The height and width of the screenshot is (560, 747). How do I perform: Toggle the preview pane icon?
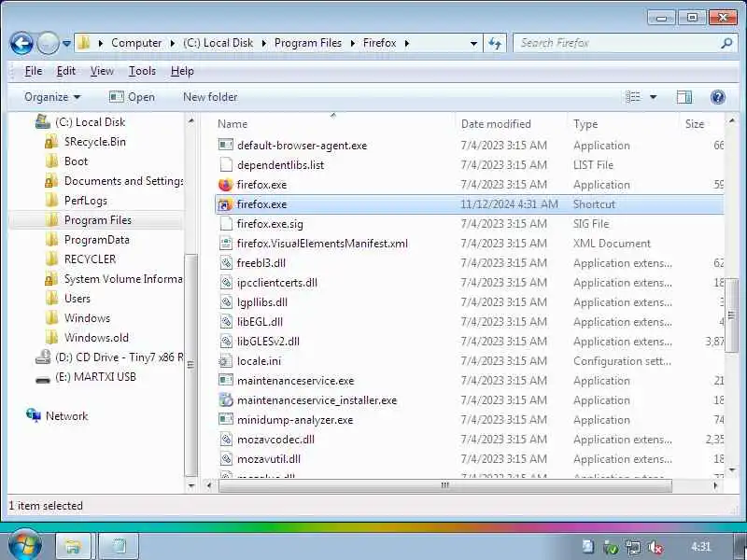tap(684, 97)
